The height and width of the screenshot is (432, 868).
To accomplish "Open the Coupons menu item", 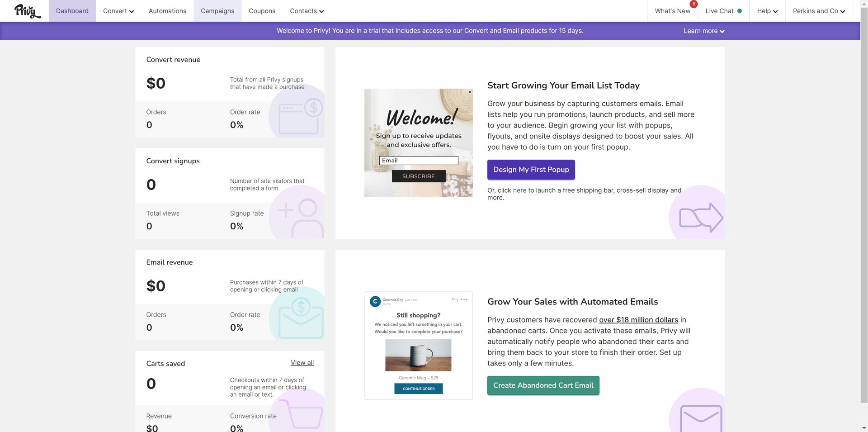I will pos(262,11).
